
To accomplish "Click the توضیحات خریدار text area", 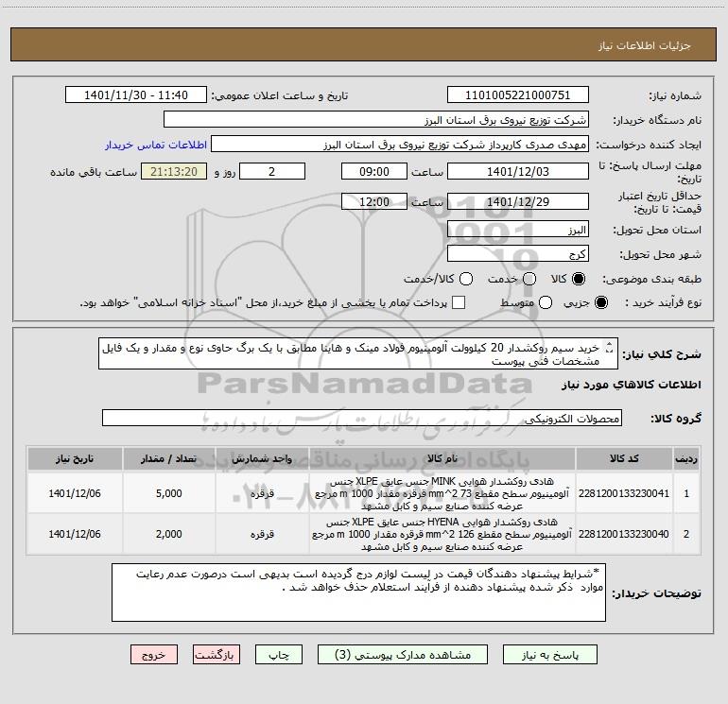I will (x=358, y=592).
